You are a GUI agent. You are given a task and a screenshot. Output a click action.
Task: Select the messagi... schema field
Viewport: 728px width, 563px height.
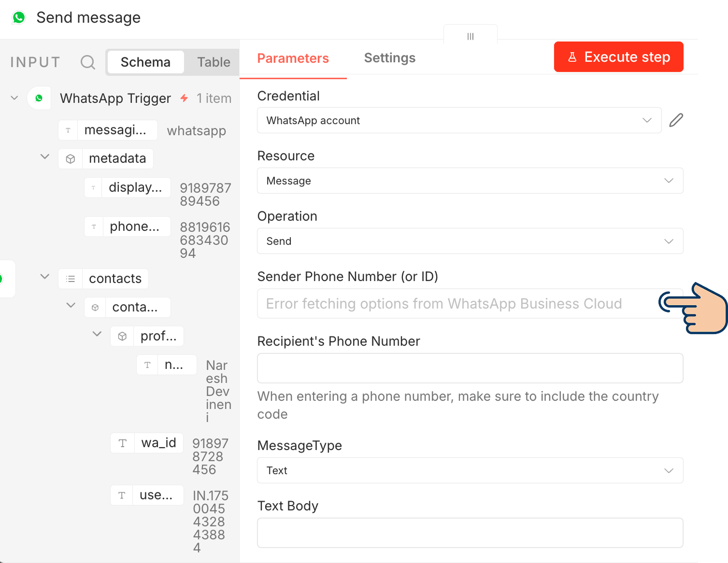(108, 130)
